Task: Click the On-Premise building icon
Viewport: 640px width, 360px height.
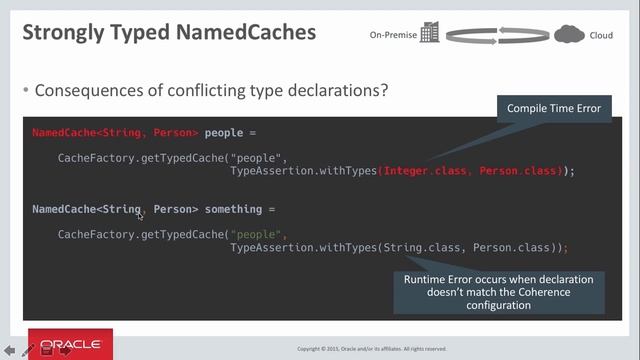Action: pyautogui.click(x=430, y=32)
